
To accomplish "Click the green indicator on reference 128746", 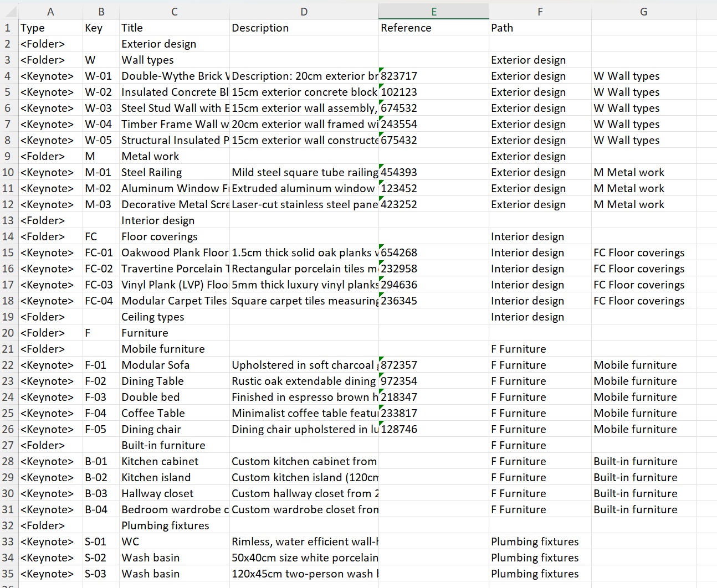I will [x=381, y=424].
